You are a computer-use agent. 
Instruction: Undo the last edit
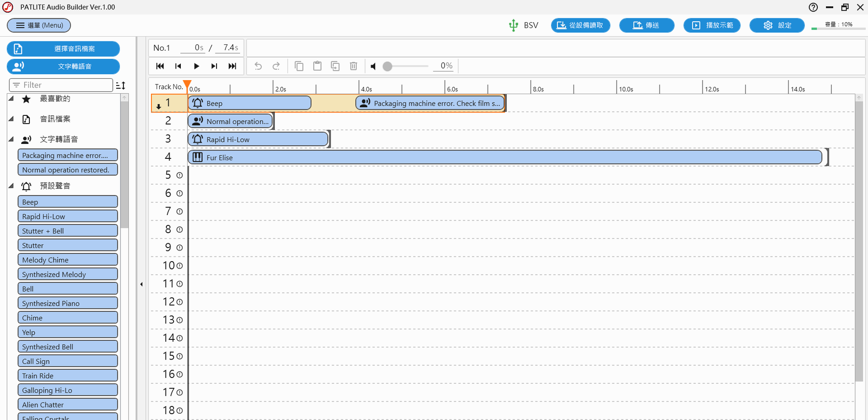pos(258,66)
